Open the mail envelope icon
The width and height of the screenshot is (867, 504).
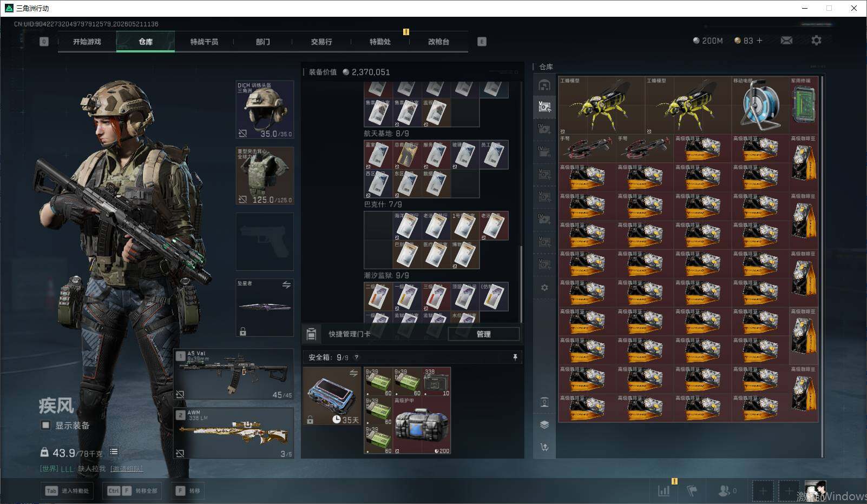click(x=786, y=41)
